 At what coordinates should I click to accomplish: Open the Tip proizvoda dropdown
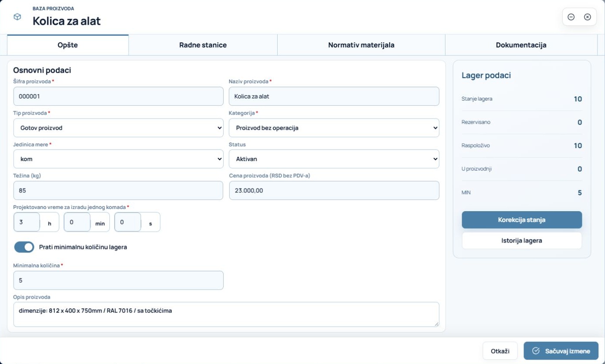tap(118, 128)
